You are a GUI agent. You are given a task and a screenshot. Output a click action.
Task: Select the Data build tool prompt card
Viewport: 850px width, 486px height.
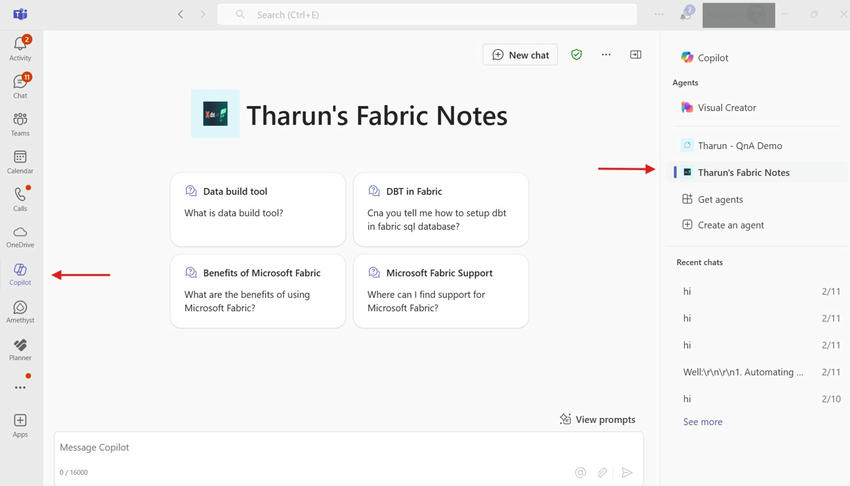[x=258, y=210]
